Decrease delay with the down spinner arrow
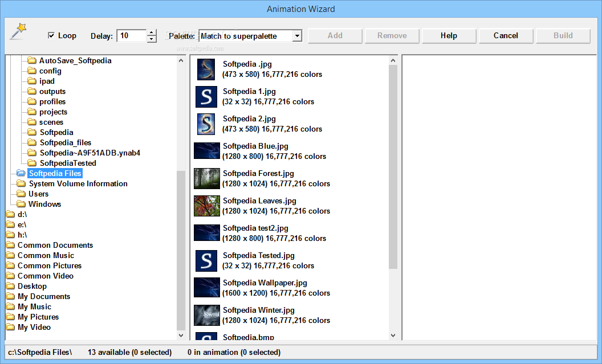Image resolution: width=602 pixels, height=364 pixels. tap(152, 39)
